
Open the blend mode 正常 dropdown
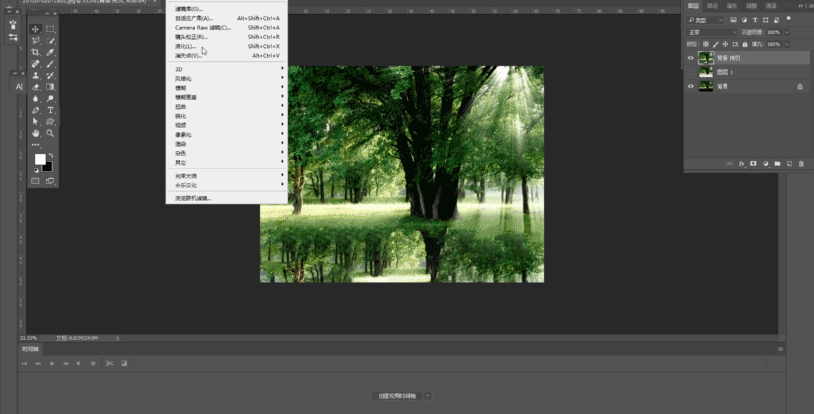pyautogui.click(x=710, y=32)
